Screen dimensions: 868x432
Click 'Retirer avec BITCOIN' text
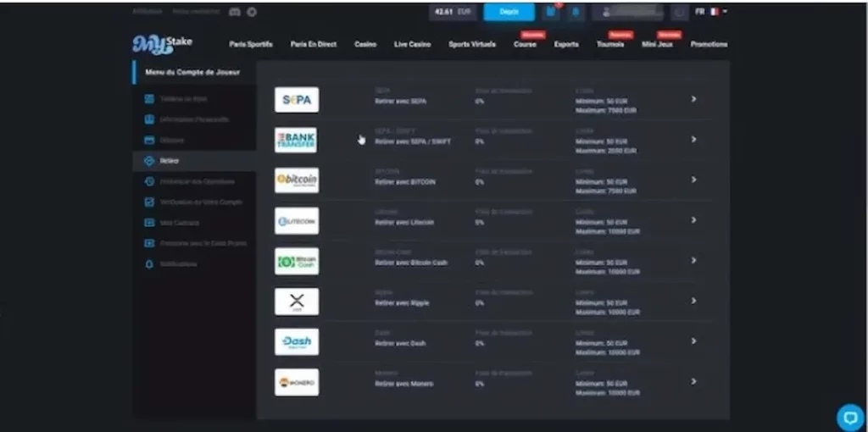point(405,182)
